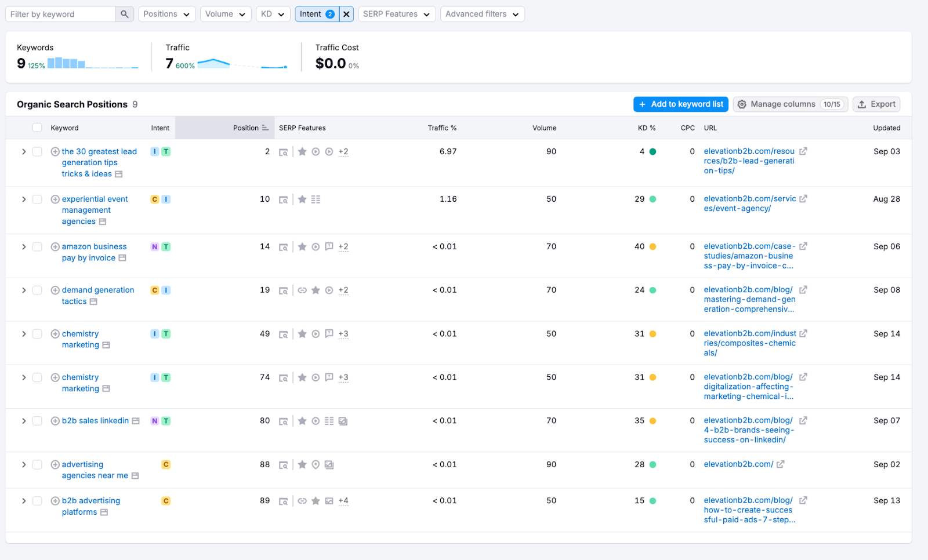Check the 'demand generation tactics' row checkbox
Viewport: 928px width, 560px height.
pos(37,290)
